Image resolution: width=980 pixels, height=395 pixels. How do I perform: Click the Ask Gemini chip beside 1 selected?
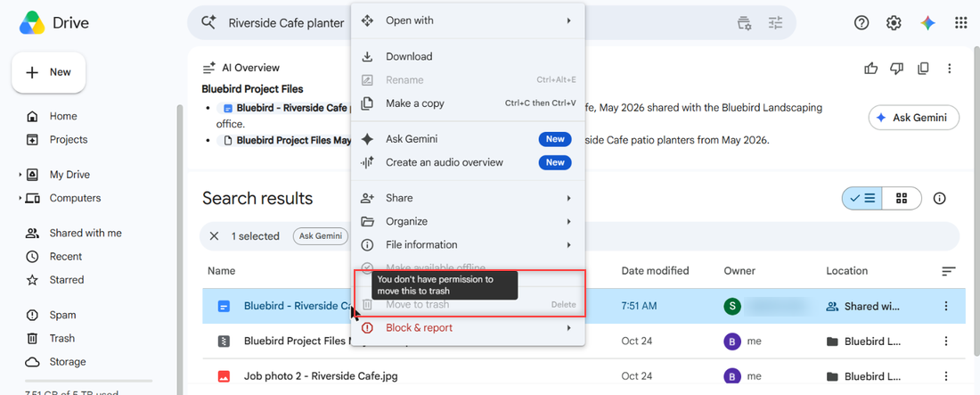(321, 236)
